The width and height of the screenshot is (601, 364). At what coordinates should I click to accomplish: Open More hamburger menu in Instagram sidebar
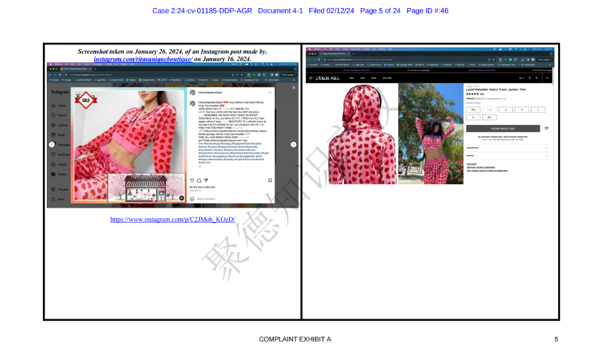[x=53, y=199]
